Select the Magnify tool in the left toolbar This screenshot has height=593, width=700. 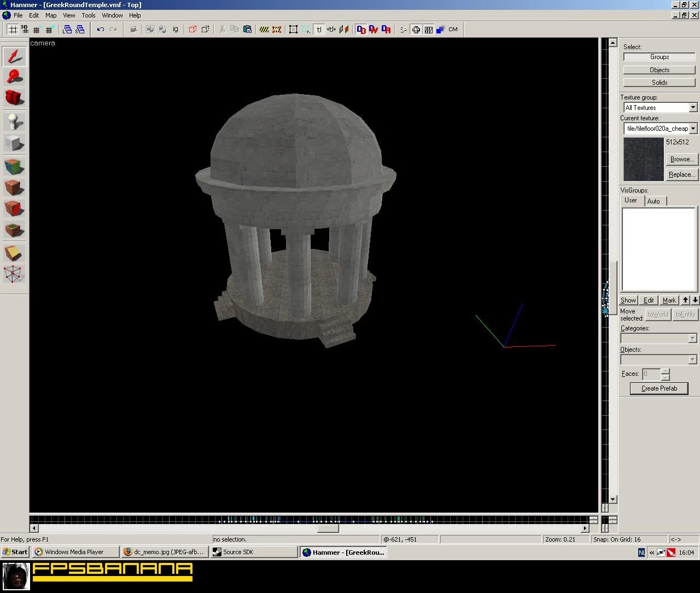coord(14,77)
